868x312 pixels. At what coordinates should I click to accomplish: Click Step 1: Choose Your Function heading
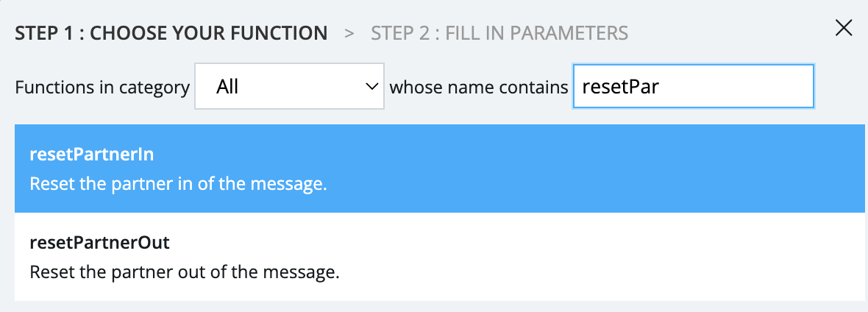[x=171, y=32]
